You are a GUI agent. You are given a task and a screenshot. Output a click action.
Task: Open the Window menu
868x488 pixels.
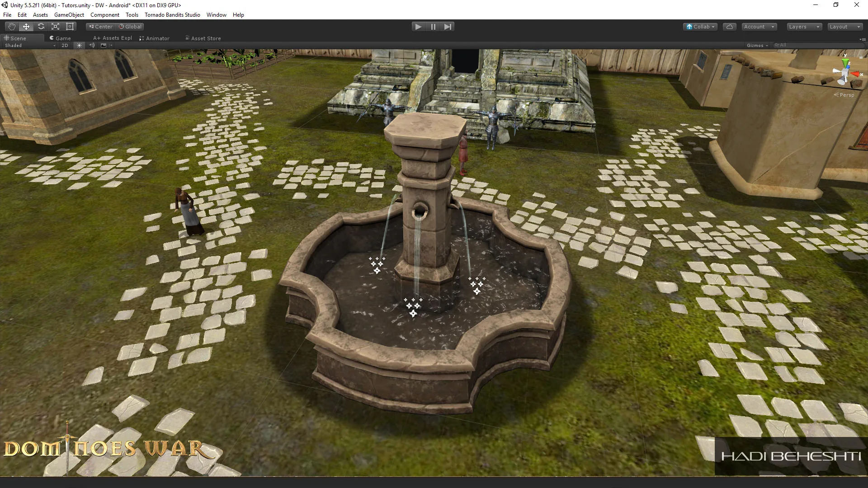[217, 15]
